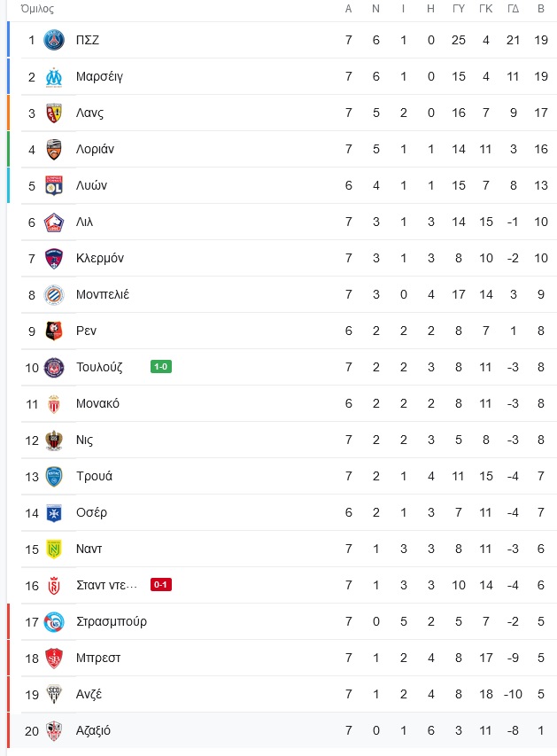
Task: Click the Μονακό club badge
Action: (x=54, y=404)
